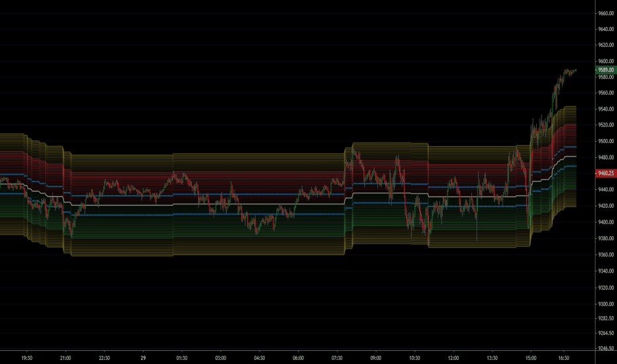Screen dimensions: 617x364
Task: Click the 9246.50 price scale label
Action: pos(606,348)
